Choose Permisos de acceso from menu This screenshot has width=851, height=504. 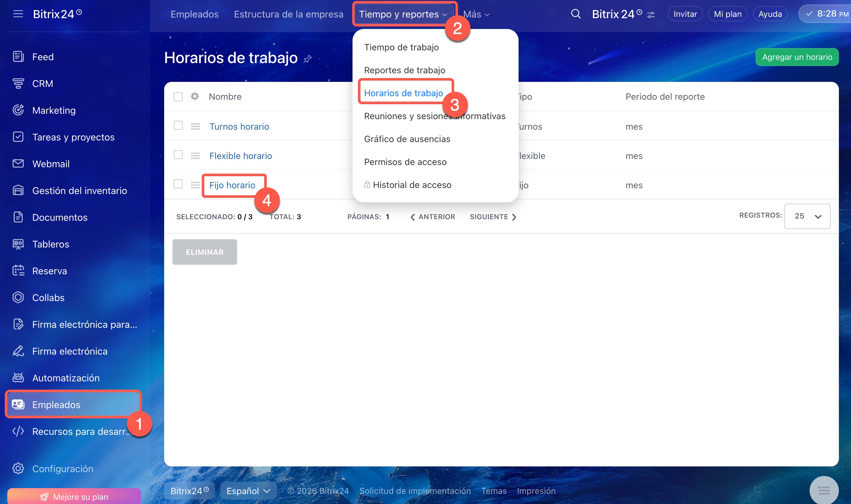point(405,162)
